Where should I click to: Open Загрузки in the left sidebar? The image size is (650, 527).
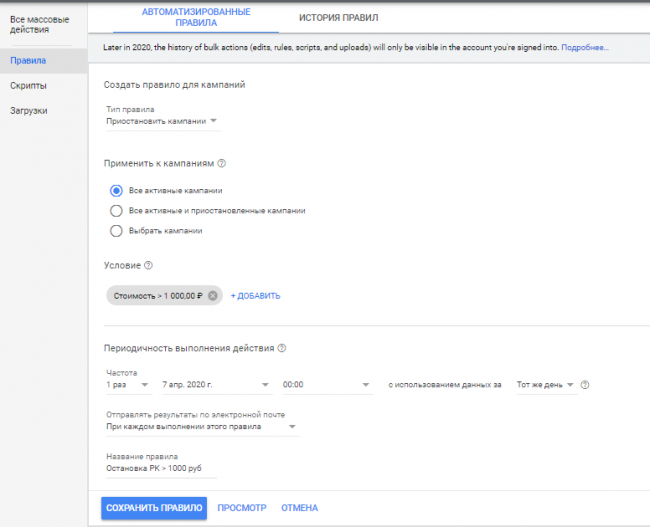coord(29,110)
